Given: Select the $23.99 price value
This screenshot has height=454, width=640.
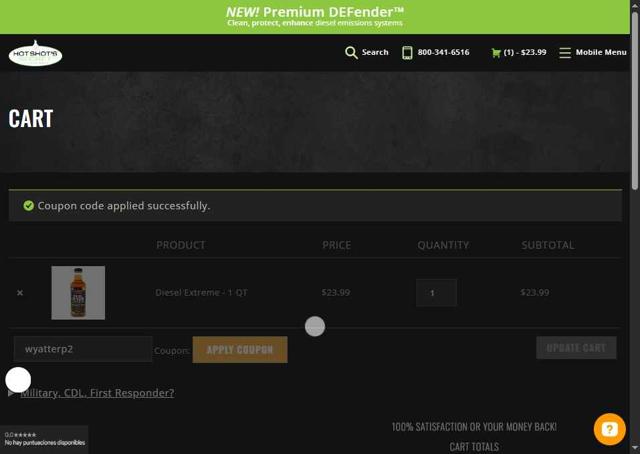Looking at the screenshot, I should 336,292.
